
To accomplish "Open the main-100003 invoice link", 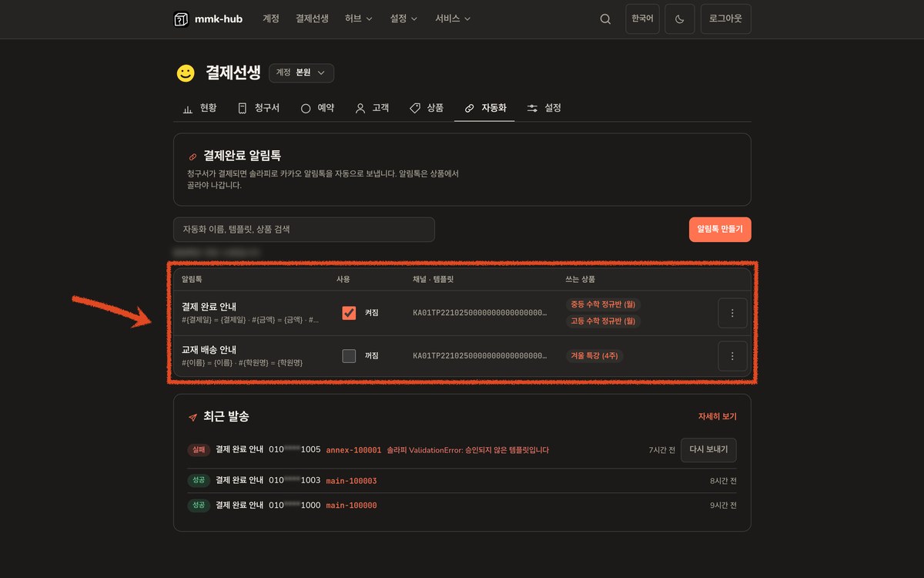I will coord(352,481).
